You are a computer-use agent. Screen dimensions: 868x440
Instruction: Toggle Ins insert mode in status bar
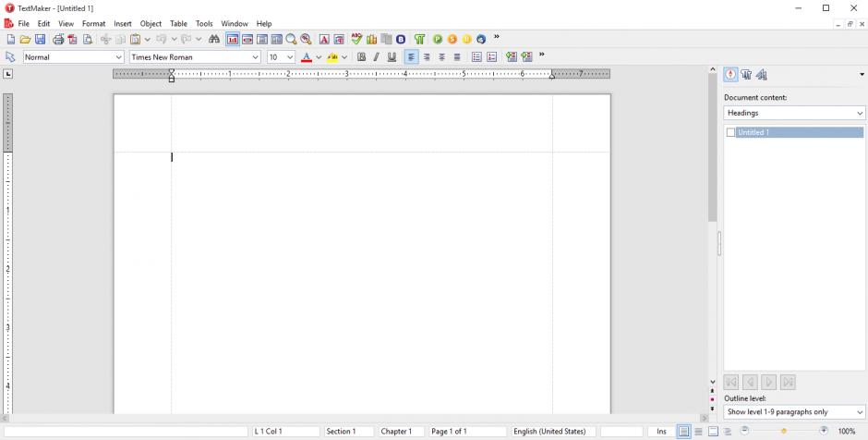point(661,431)
